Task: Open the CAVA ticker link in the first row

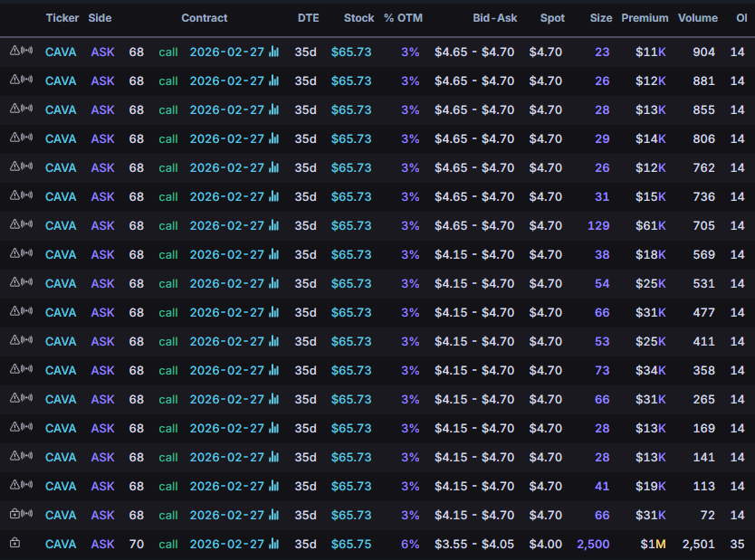Action: [61, 52]
